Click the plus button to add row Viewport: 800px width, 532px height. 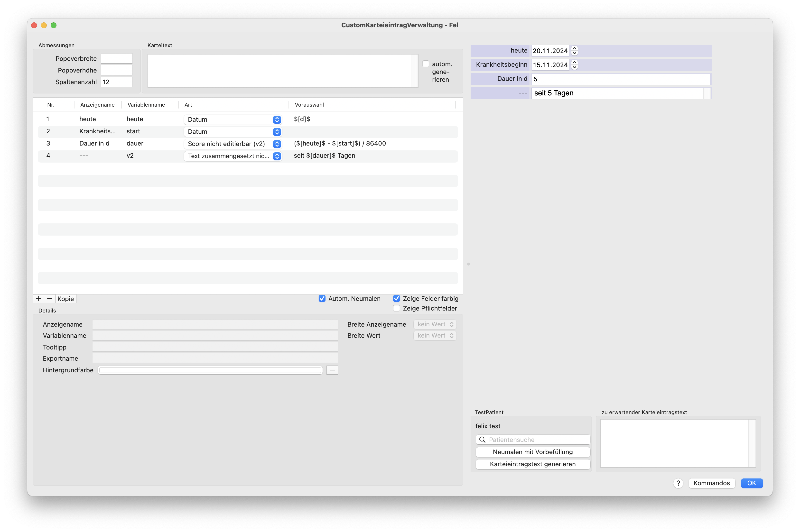click(x=38, y=299)
